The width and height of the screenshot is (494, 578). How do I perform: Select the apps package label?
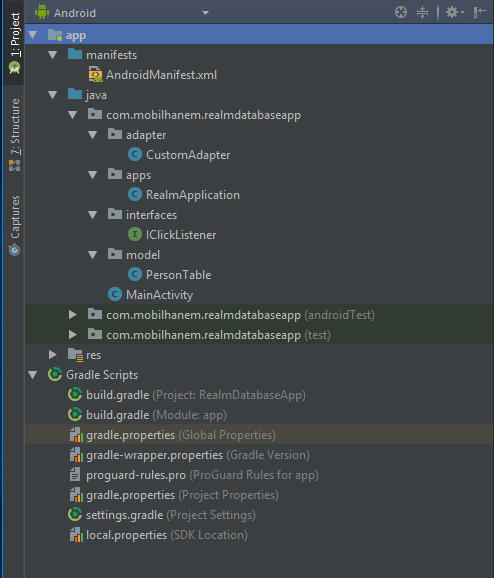(x=139, y=175)
